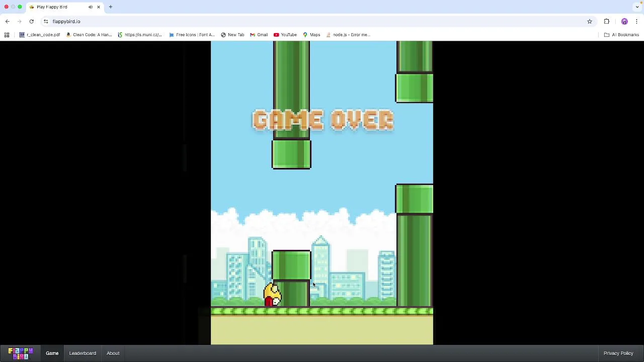Focus the flappybird.io address bar
The height and width of the screenshot is (362, 644).
[317, 22]
